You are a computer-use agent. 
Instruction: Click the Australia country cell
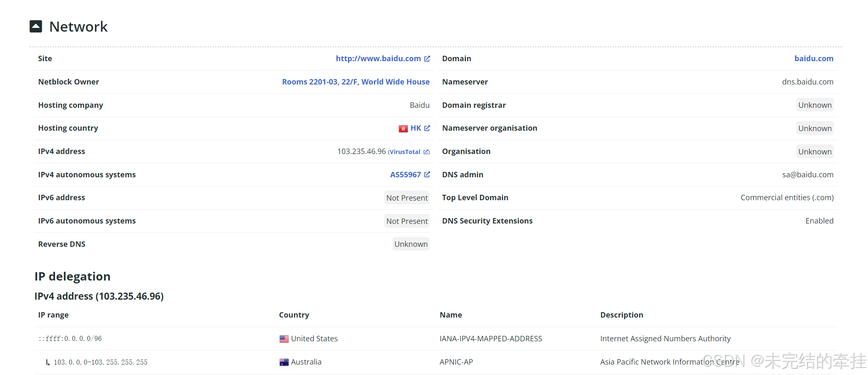[306, 362]
